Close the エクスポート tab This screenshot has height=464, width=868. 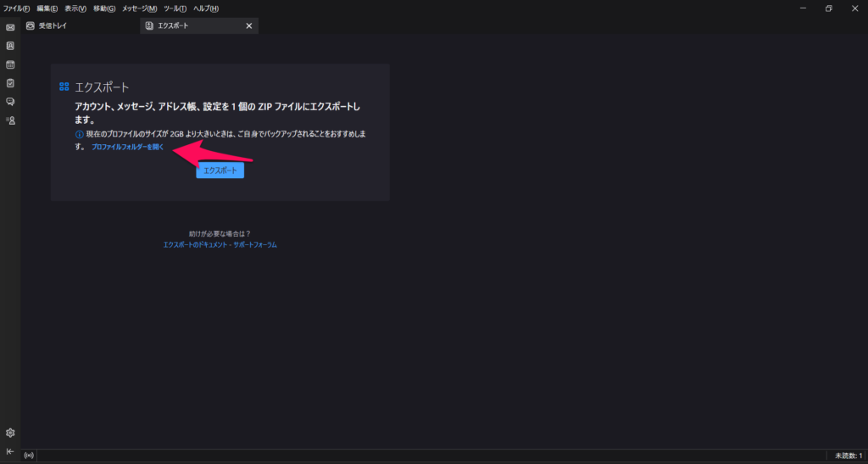[x=248, y=26]
